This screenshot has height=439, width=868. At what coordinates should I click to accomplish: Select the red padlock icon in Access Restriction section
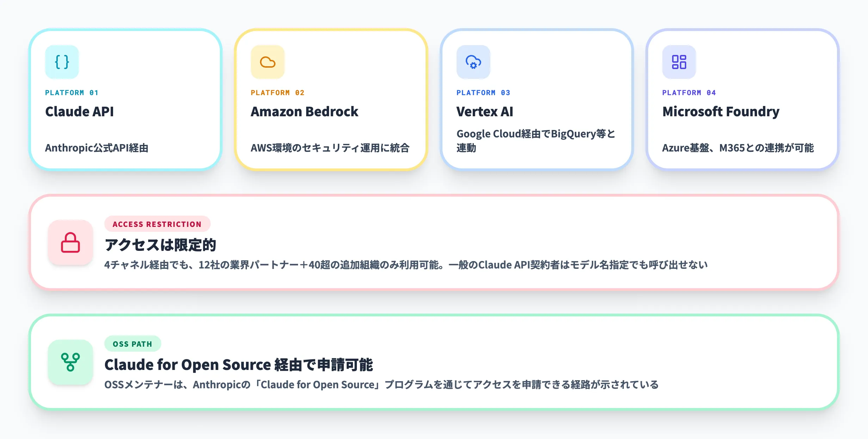70,243
